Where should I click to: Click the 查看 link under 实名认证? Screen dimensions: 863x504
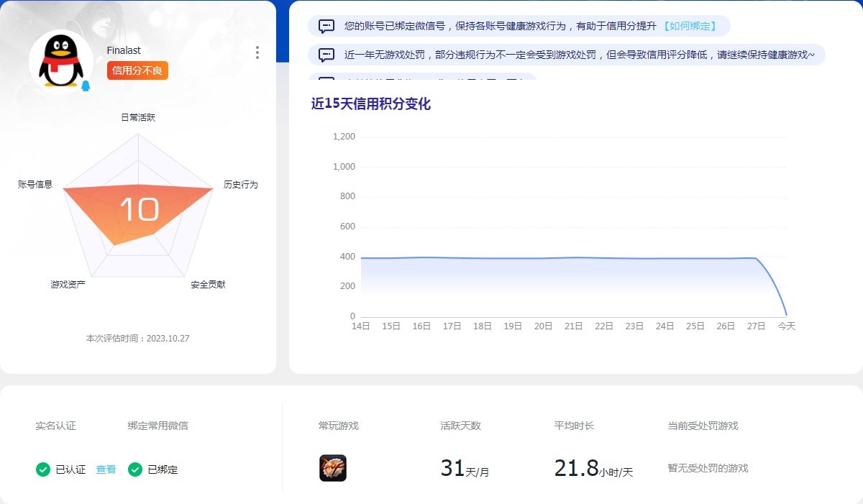point(105,468)
